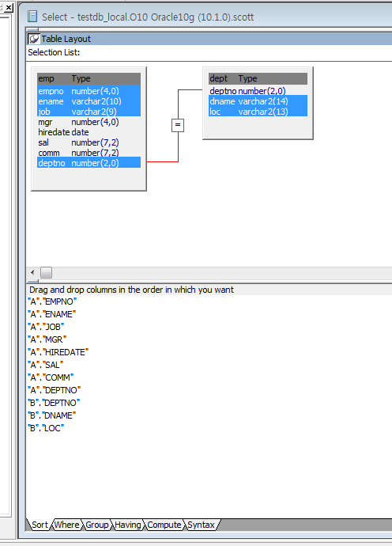392x546 pixels.
Task: Switch to the Sort tab
Action: tap(40, 525)
